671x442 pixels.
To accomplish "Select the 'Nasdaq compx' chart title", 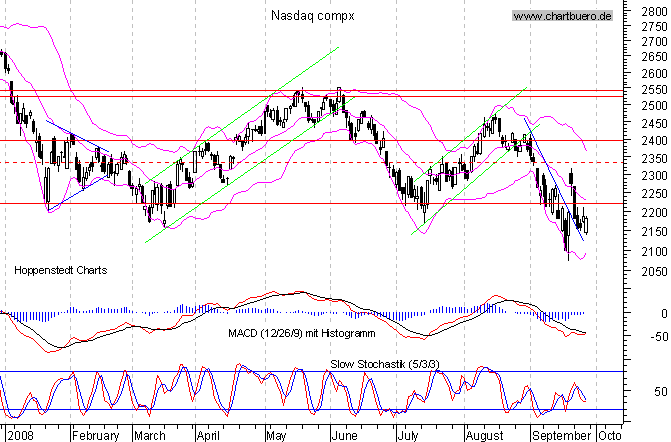I will [313, 16].
